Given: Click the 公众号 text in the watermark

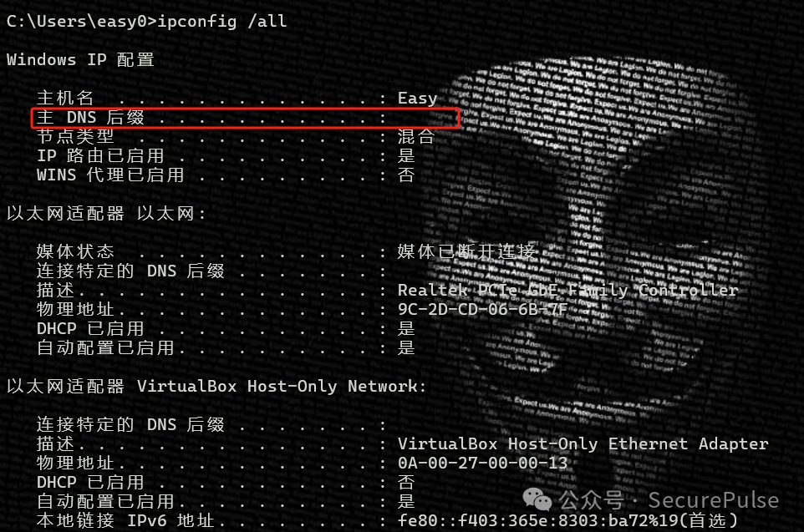Looking at the screenshot, I should coord(591,499).
